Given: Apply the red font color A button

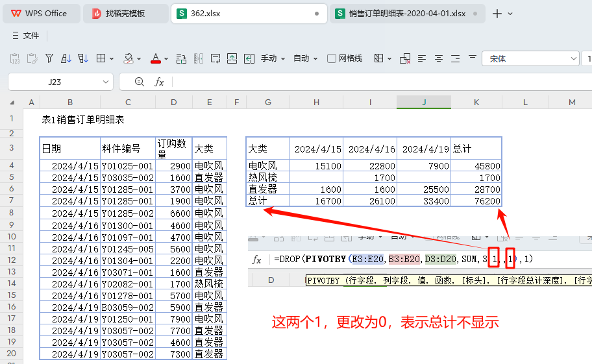Looking at the screenshot, I should pos(156,58).
